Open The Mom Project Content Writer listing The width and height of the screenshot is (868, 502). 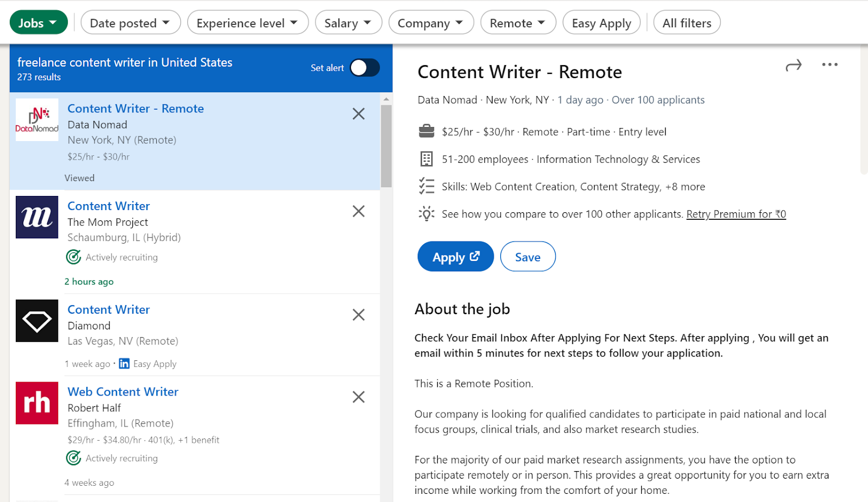[x=108, y=206]
